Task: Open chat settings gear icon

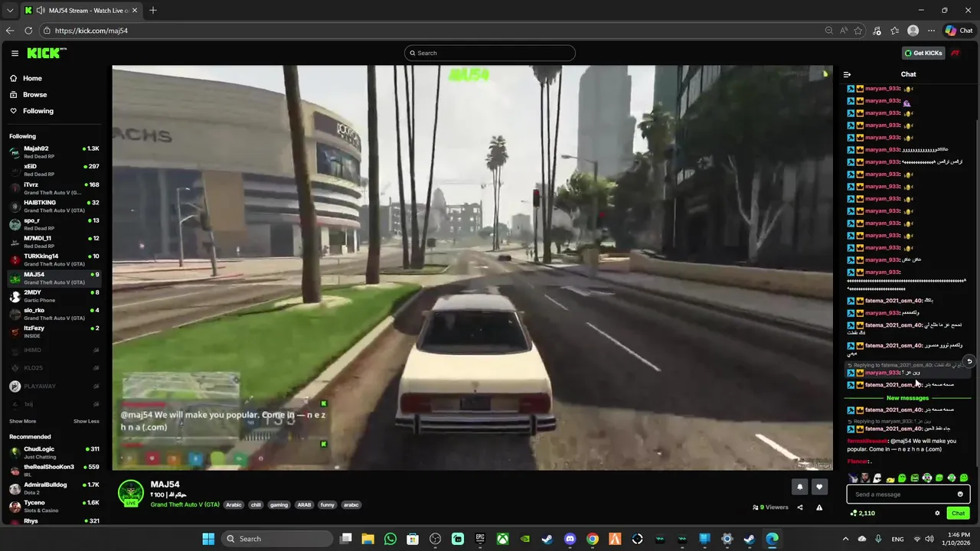Action: pos(937,513)
